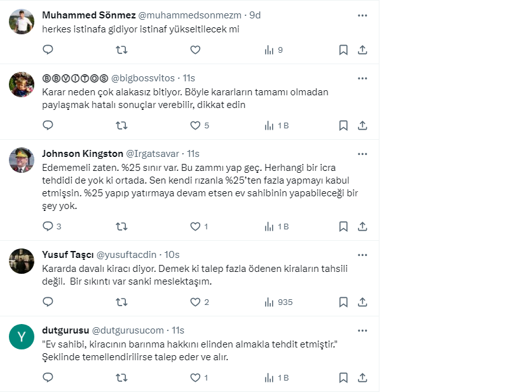Bookmark Yusuf Taşcı's tweet
Image resolution: width=532 pixels, height=392 pixels.
[343, 302]
